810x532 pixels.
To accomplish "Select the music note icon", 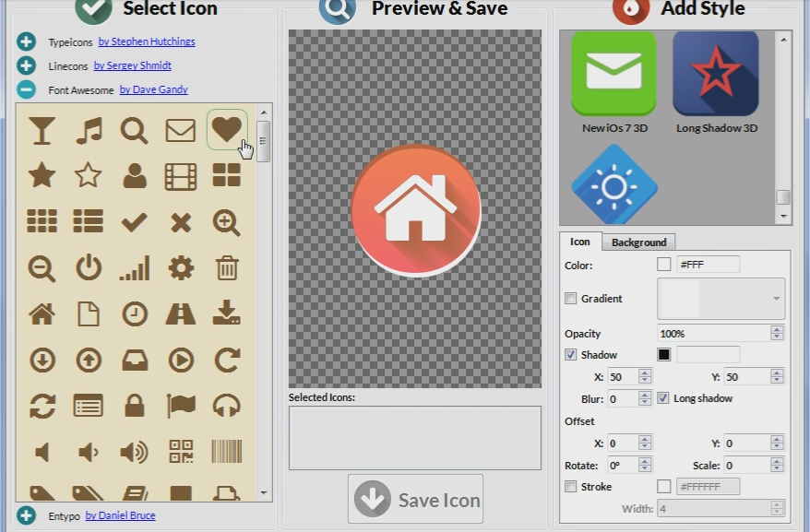I will (x=89, y=130).
